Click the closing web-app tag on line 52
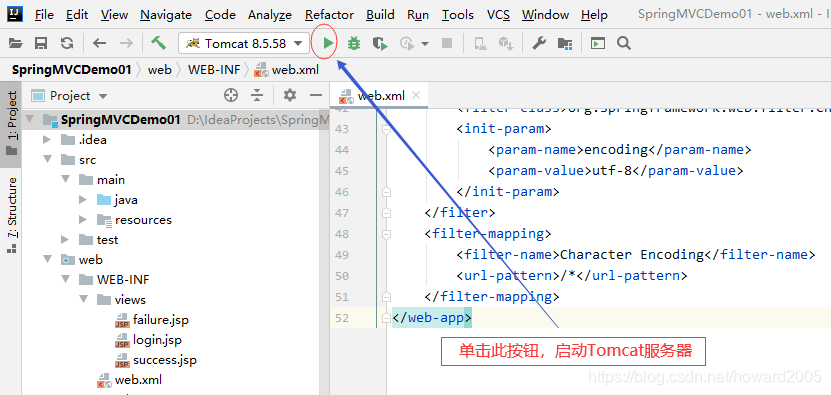The height and width of the screenshot is (395, 831). [x=431, y=318]
